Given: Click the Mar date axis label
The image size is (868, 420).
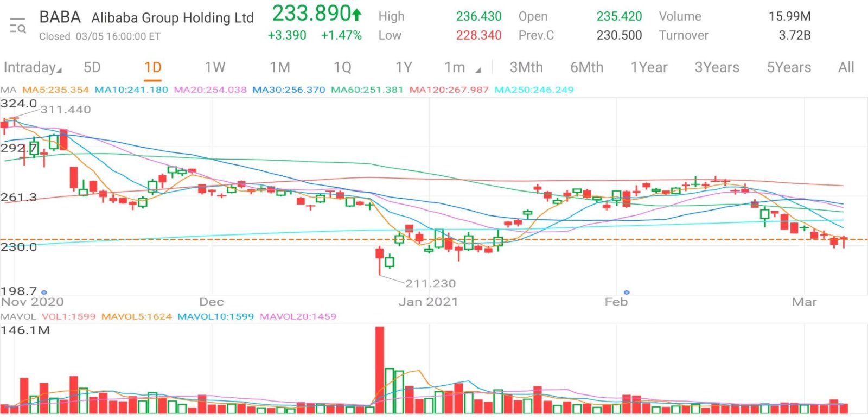Looking at the screenshot, I should point(804,302).
